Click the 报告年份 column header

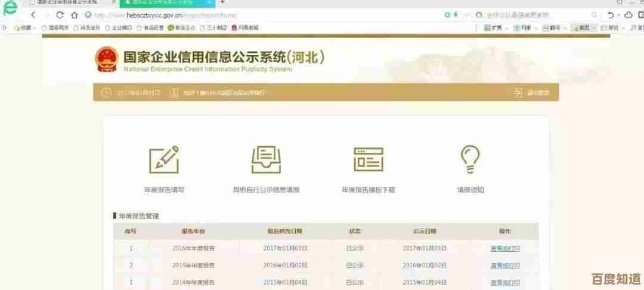(x=193, y=232)
